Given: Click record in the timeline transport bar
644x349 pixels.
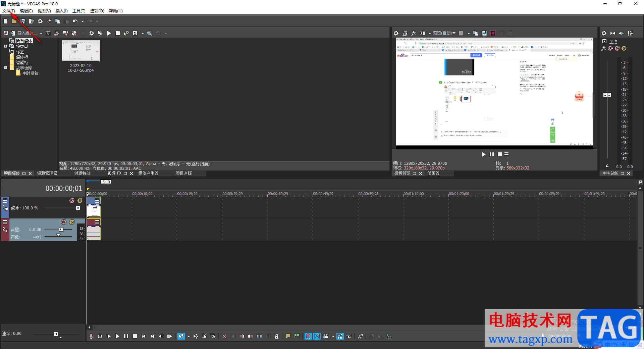Looking at the screenshot, I should point(91,336).
